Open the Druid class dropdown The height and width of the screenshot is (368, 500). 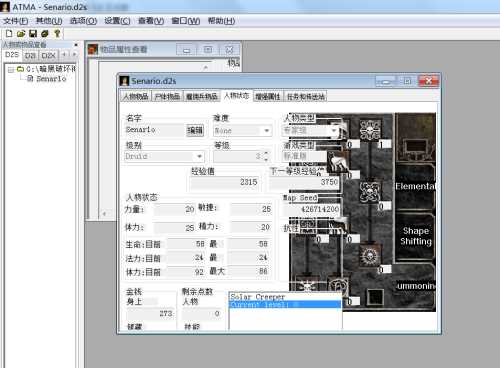click(x=164, y=156)
